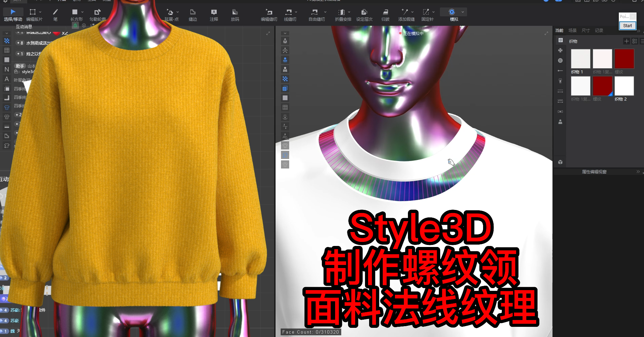Image resolution: width=644 pixels, height=337 pixels.
Task: Collapse the 3D viewport side toolbar chevron
Action: (285, 33)
